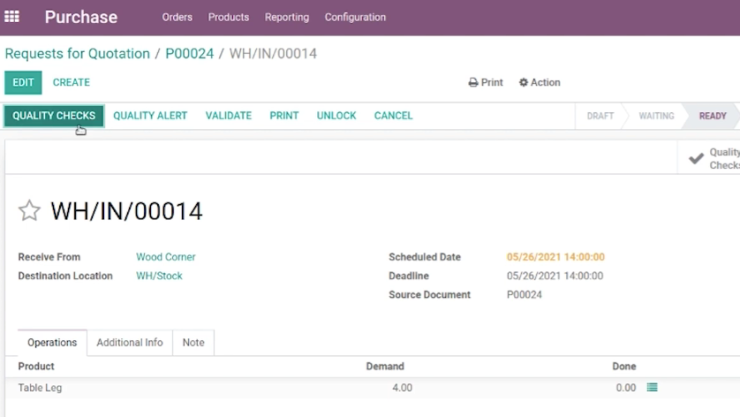This screenshot has width=740, height=417.
Task: Click the VALIDATE button
Action: [228, 116]
